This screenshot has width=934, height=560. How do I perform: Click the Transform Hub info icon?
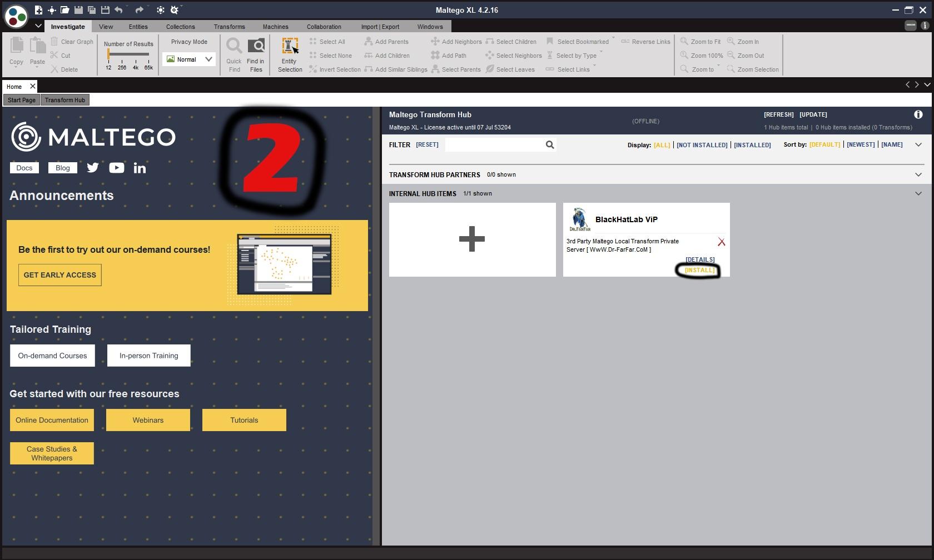(918, 114)
